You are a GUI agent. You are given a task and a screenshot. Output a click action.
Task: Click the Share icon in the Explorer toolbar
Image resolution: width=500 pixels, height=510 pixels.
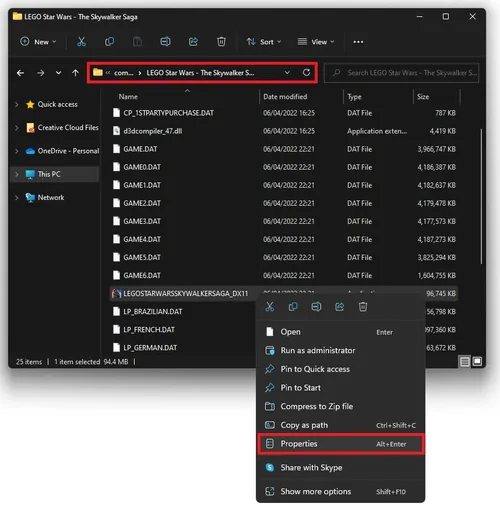coord(193,42)
